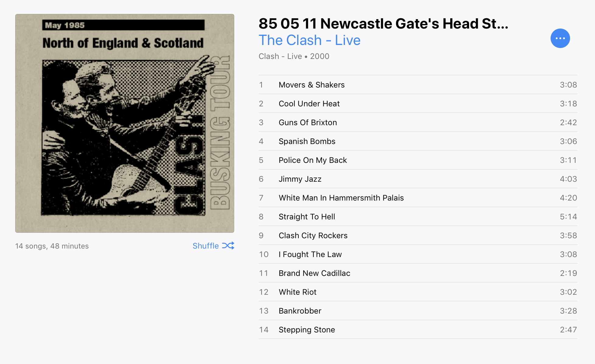Viewport: 595px width, 364px height.
Task: Play Guns Of Brixton track
Action: click(x=418, y=122)
